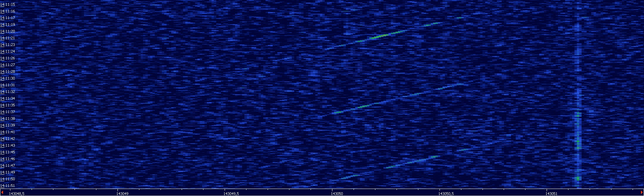Viewport: 644px width, 196px height.
Task: Click the 14:11:42 timestamp
Action: click(8, 139)
